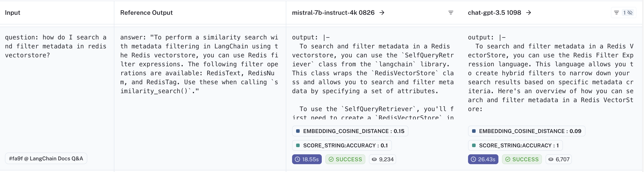Open chat-gpt-3.5 1098 experiment arrow
This screenshot has height=172, width=644.
[529, 13]
